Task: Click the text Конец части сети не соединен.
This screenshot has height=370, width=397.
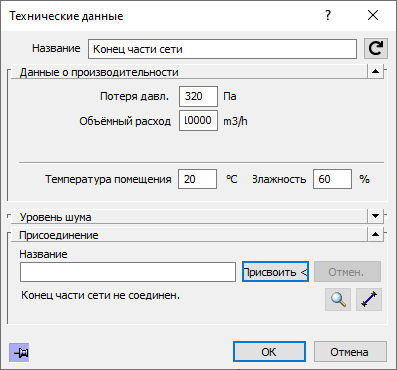Action: (x=100, y=295)
